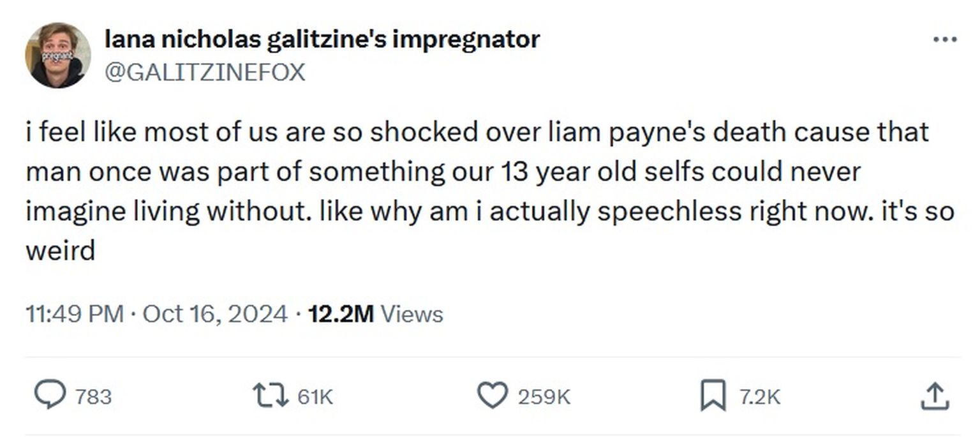
Task: Open the three-dot more options menu
Action: point(944,40)
